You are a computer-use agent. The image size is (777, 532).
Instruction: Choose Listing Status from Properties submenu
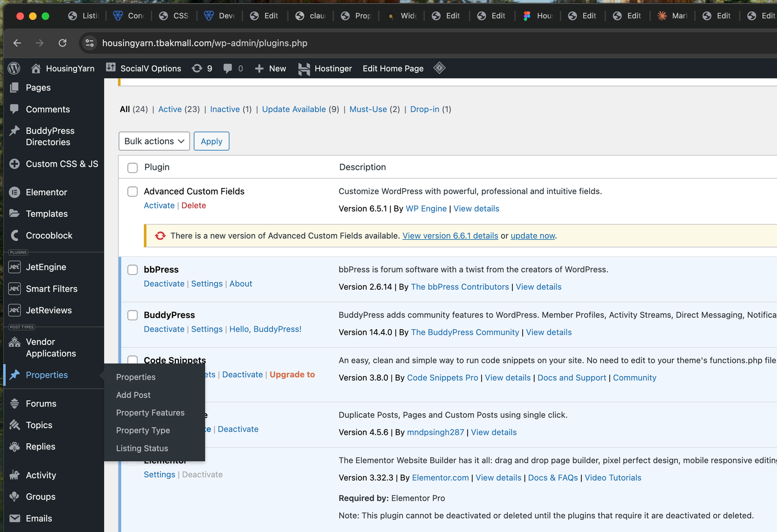point(142,449)
